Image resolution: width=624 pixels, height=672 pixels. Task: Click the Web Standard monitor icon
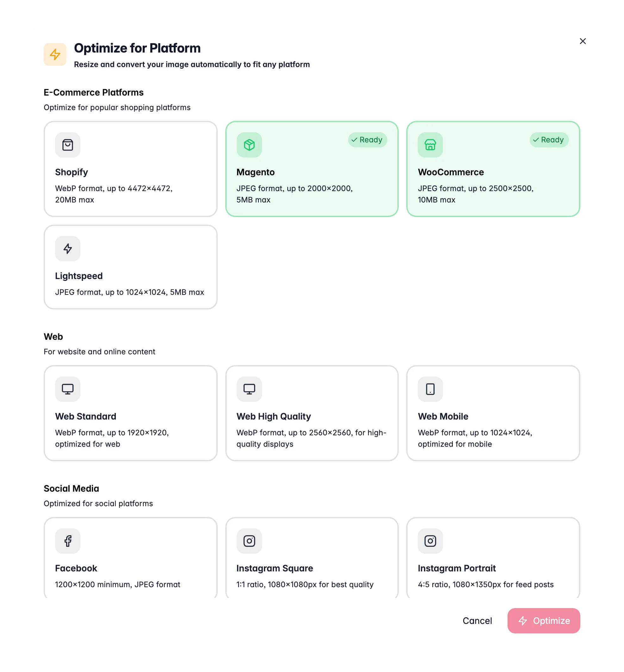[67, 389]
